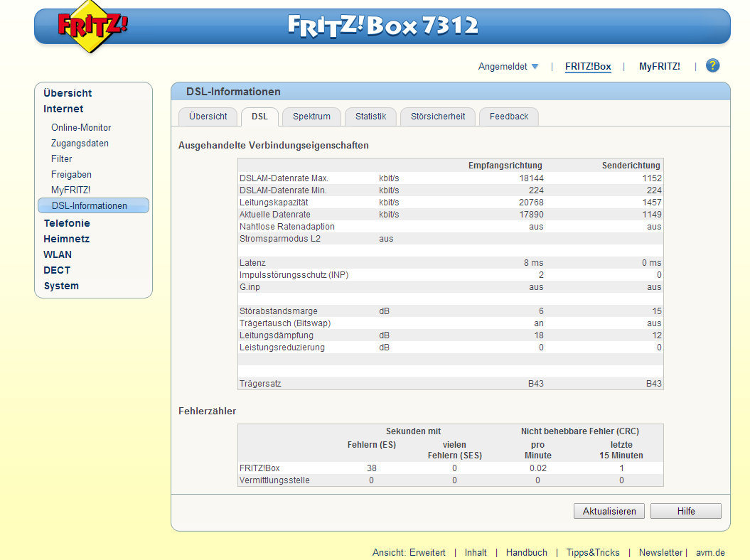The image size is (750, 560).
Task: Click the Leitungsdämpfung row label
Action: 276,335
